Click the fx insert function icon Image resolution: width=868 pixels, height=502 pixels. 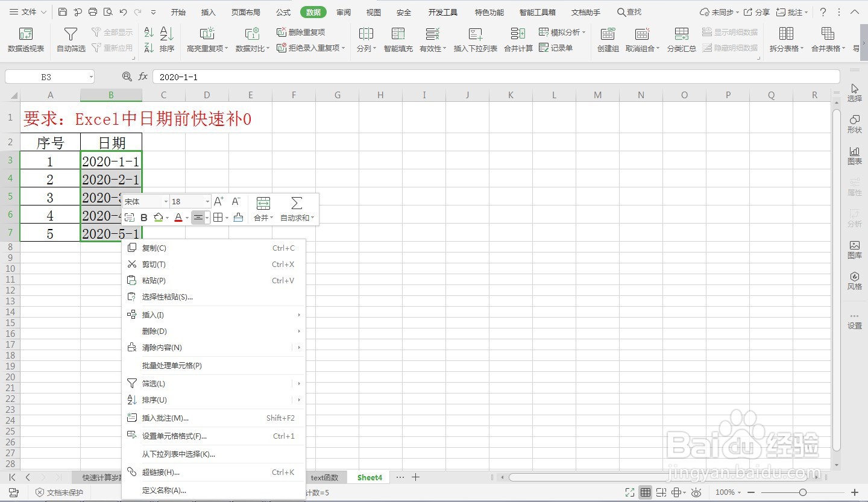(143, 77)
